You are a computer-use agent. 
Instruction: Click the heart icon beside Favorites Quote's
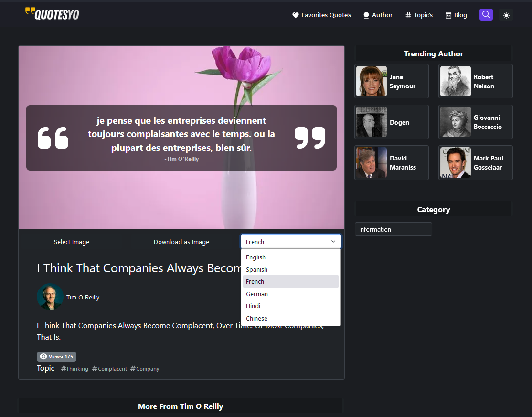pyautogui.click(x=296, y=15)
